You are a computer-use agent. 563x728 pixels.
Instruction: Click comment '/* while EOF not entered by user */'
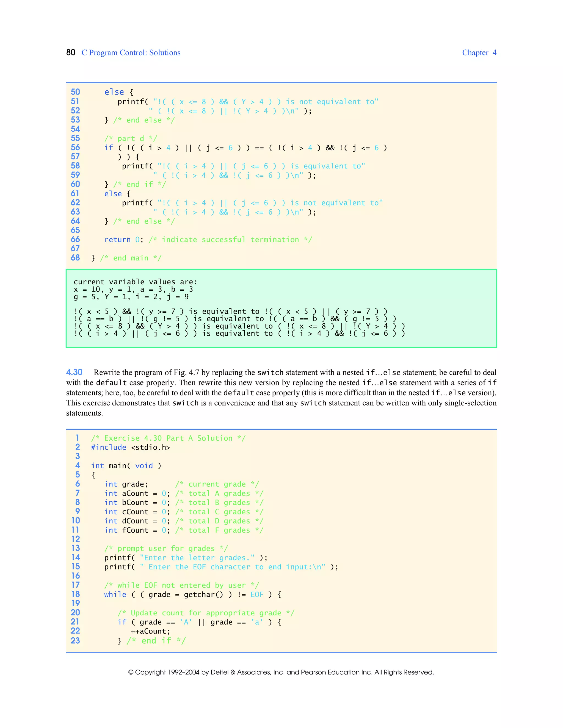click(x=181, y=585)
